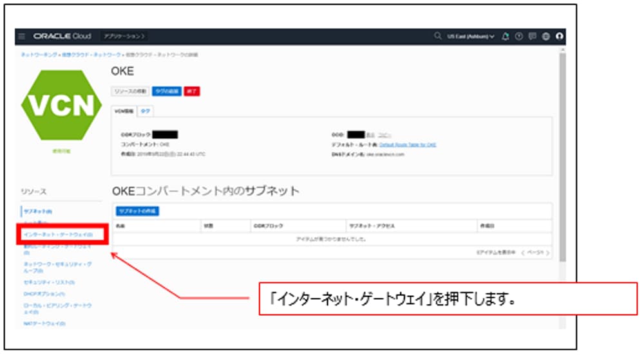Image resolution: width=644 pixels, height=355 pixels.
Task: Click the scrollbar up arrow
Action: coord(562,50)
